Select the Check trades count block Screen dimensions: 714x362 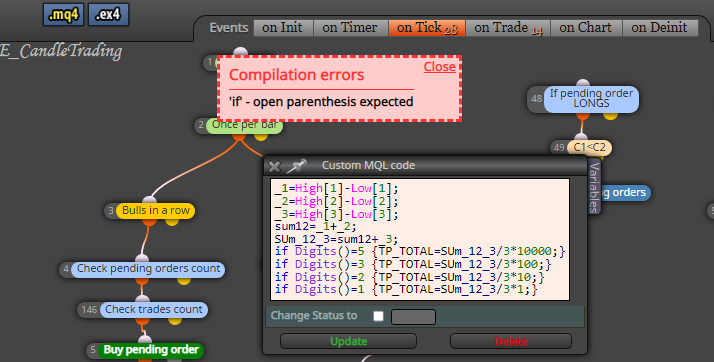coord(153,310)
